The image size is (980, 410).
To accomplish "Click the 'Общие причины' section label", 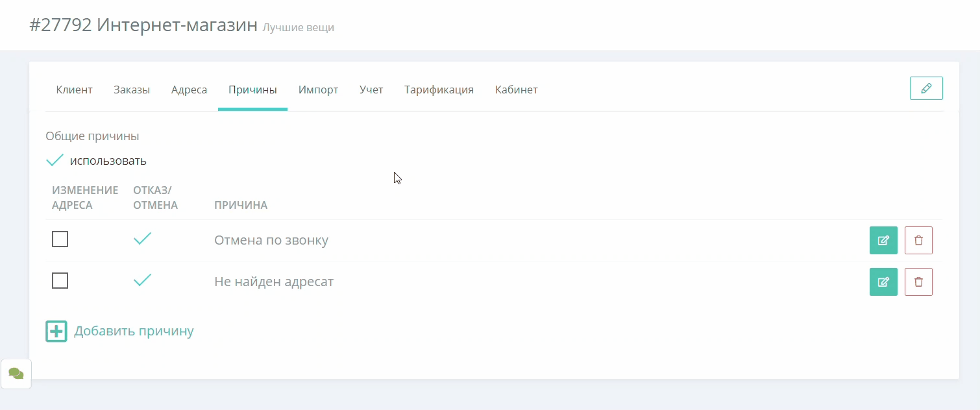I will click(92, 136).
